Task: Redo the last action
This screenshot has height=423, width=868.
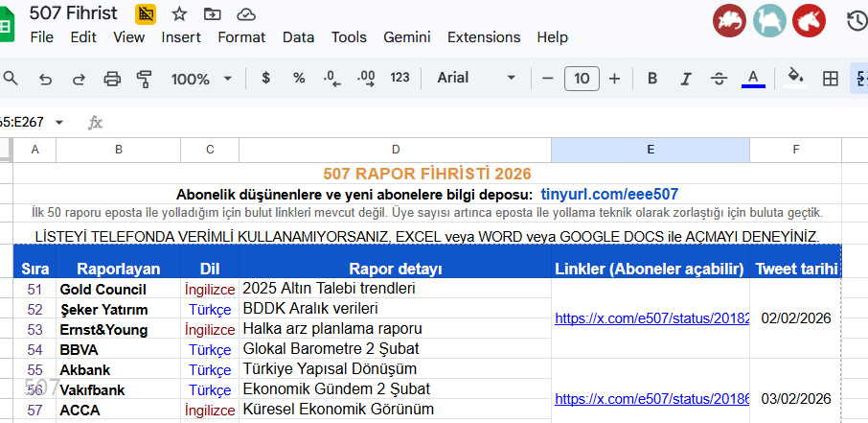Action: pyautogui.click(x=80, y=79)
